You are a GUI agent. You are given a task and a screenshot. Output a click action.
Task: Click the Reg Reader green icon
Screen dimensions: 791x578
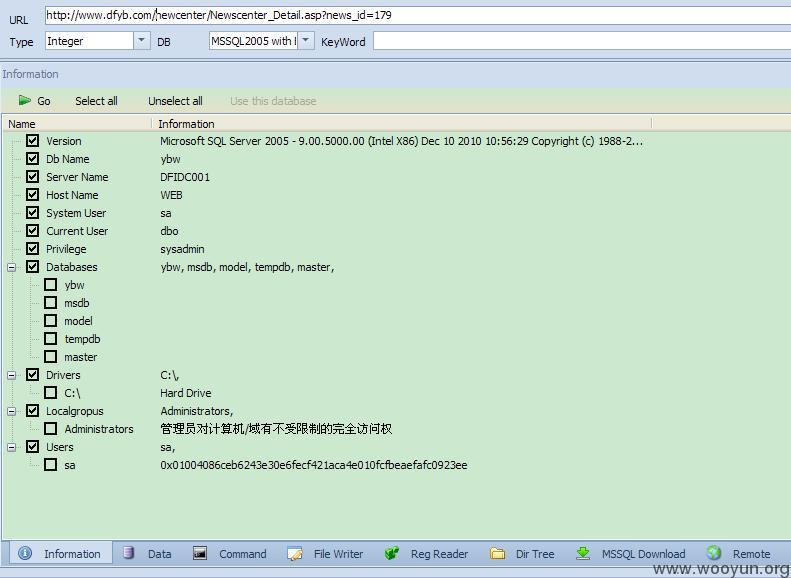tap(391, 553)
